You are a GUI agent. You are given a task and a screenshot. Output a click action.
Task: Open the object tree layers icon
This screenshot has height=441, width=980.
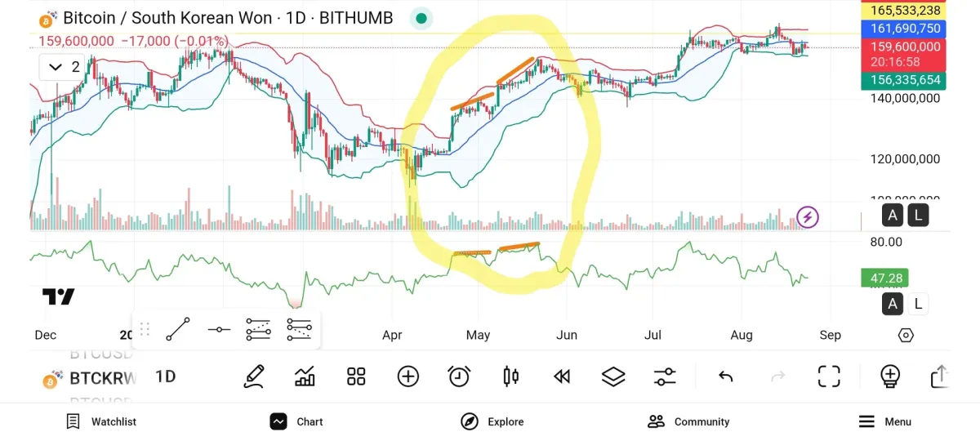[x=613, y=376]
